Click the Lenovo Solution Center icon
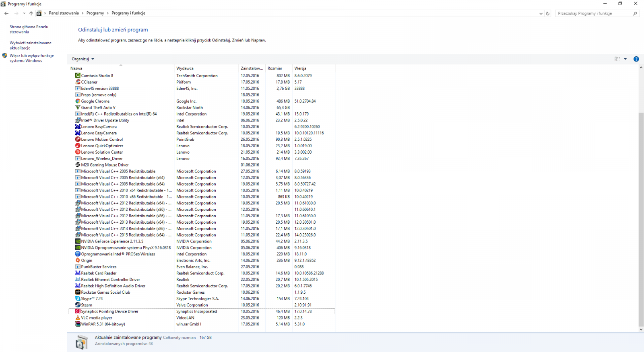 78,152
